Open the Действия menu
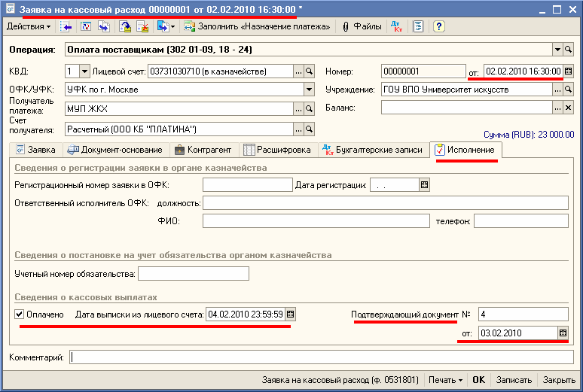This screenshot has height=392, width=583. click(x=29, y=26)
